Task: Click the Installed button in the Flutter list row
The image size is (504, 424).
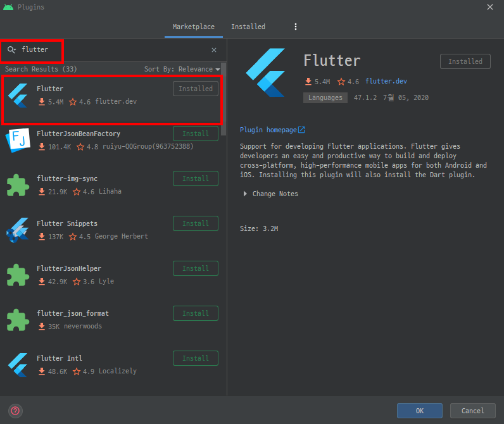Action: pos(196,89)
